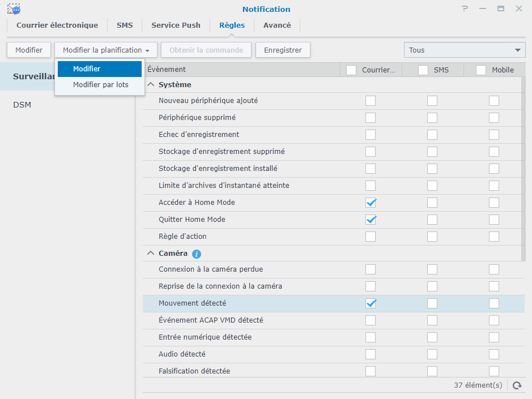Click the Notification app icon in title bar

point(14,9)
